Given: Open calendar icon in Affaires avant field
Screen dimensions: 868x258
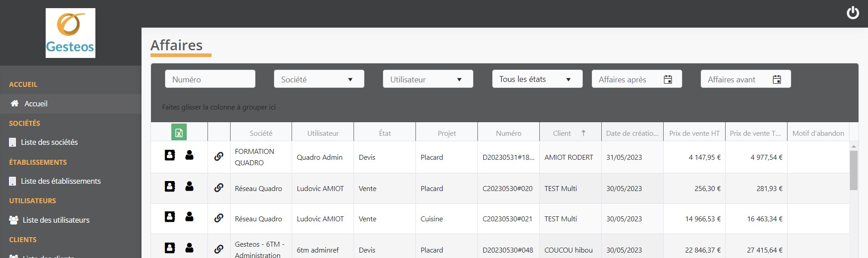Looking at the screenshot, I should click(777, 80).
